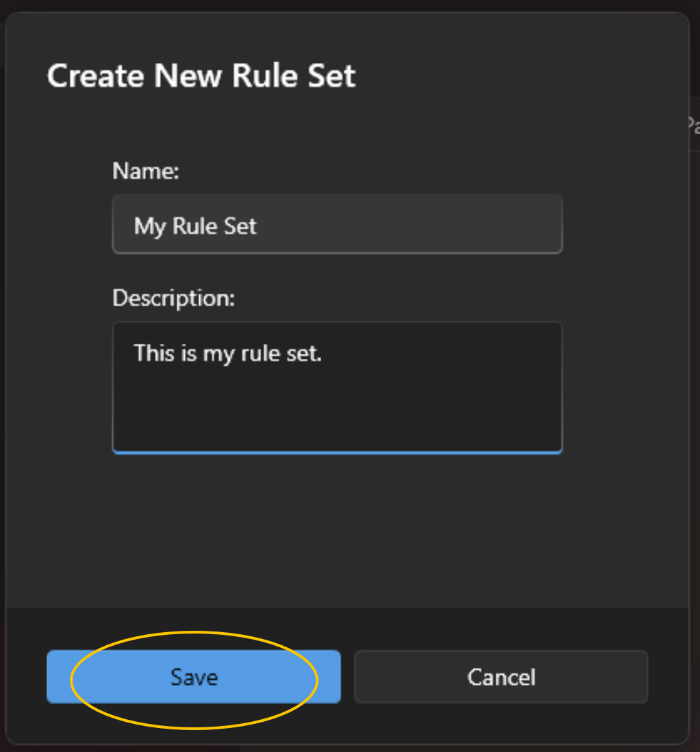
Task: Click the blank space below the description text
Action: point(337,411)
